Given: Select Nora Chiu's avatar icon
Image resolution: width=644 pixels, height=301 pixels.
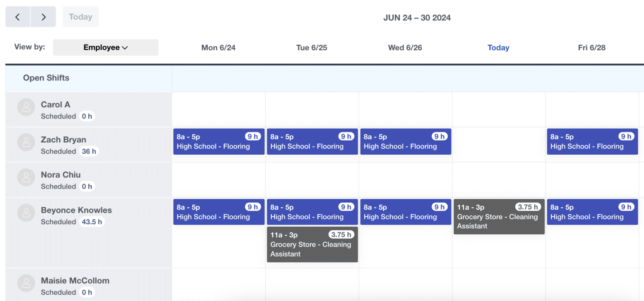Looking at the screenshot, I should (26, 178).
